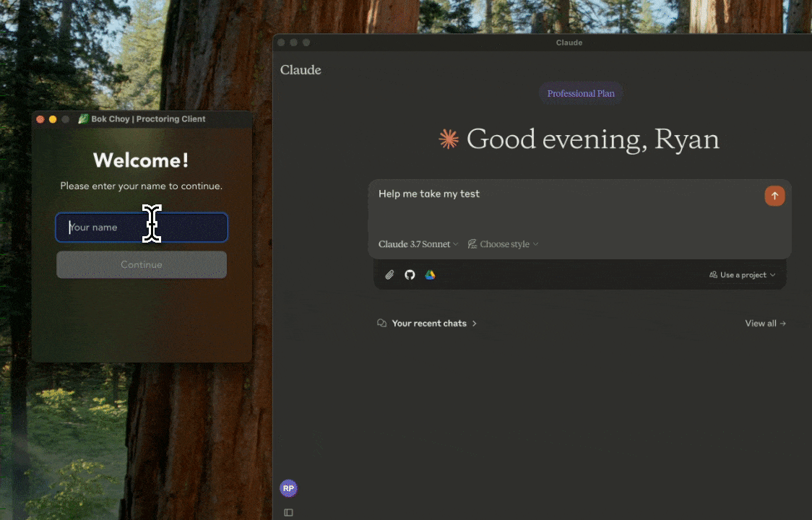
Task: Open the RP profile avatar
Action: coord(288,488)
